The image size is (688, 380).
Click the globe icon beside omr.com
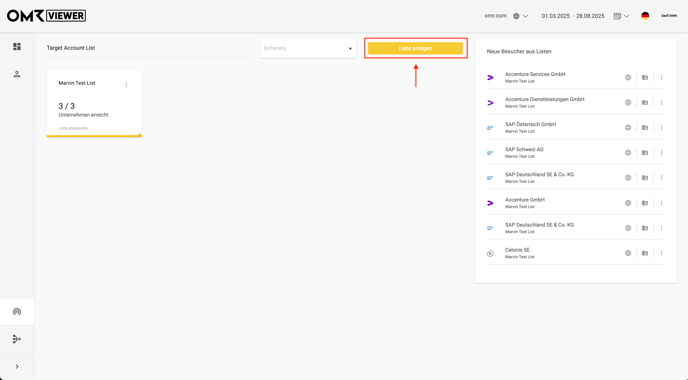click(516, 16)
